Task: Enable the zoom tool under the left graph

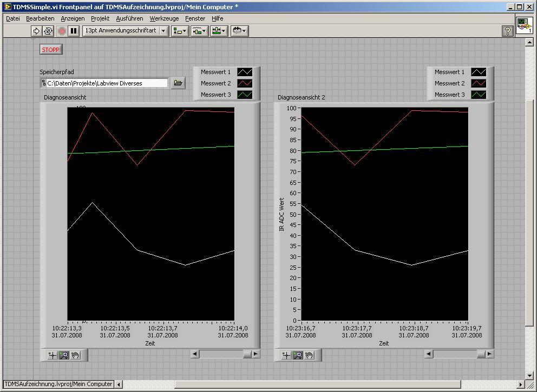Action: pos(64,355)
